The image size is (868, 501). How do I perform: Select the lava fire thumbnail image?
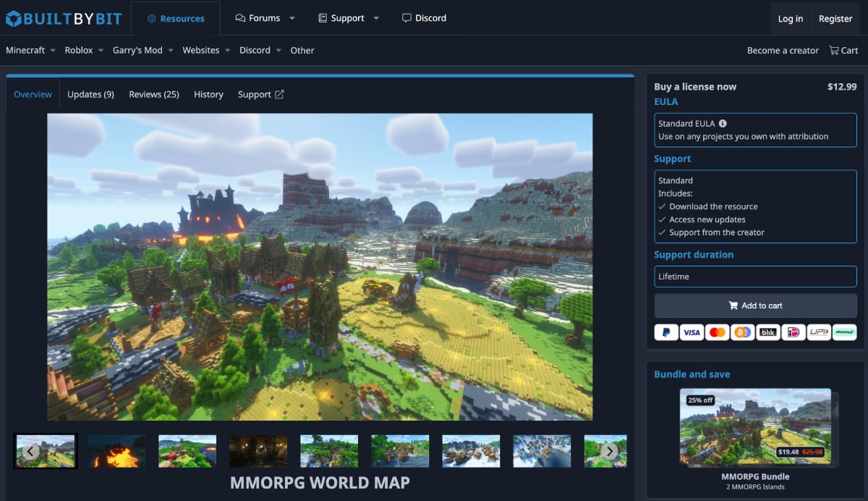click(x=116, y=451)
